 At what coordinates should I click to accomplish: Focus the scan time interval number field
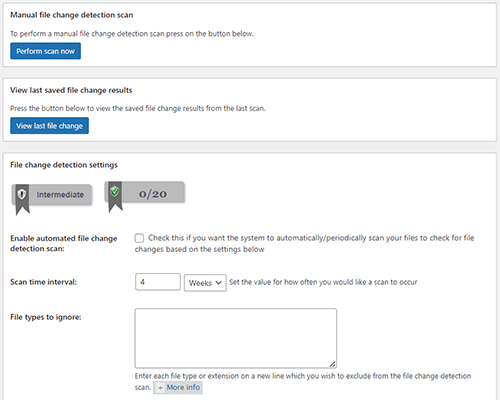click(x=158, y=282)
